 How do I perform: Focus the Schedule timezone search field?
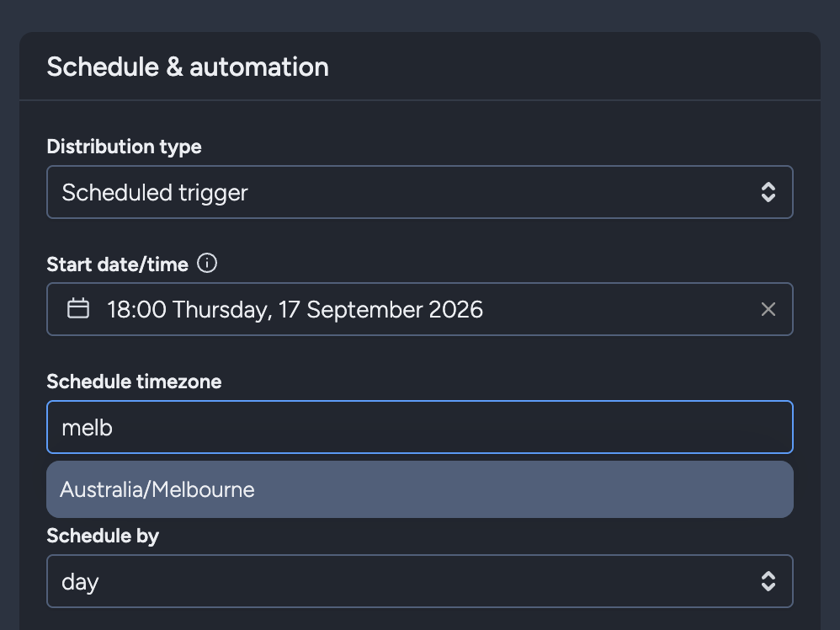click(x=419, y=427)
